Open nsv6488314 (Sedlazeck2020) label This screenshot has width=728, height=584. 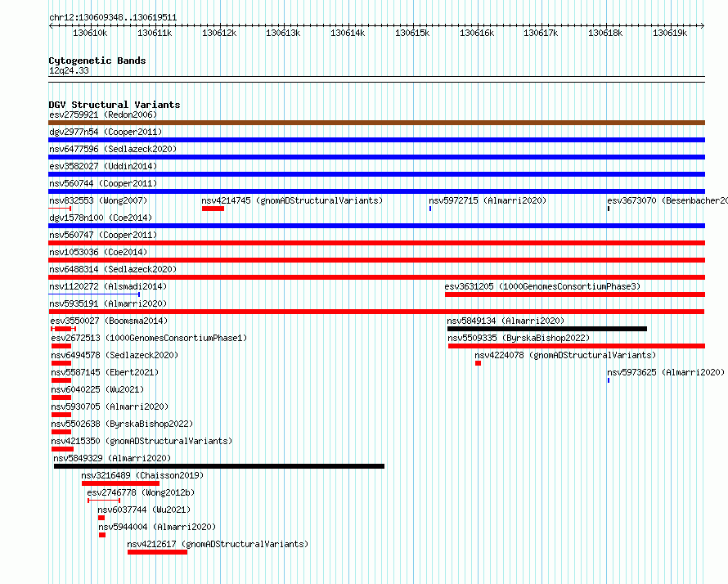[x=113, y=269]
